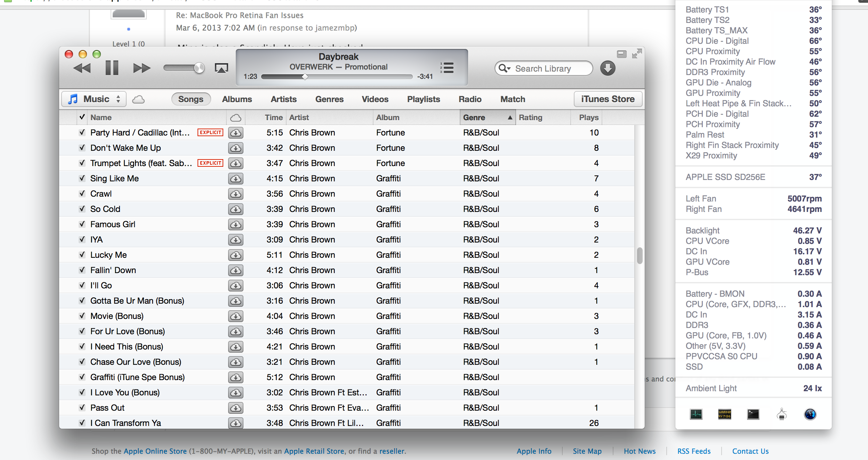The width and height of the screenshot is (868, 460).
Task: Go back to the previous track
Action: pyautogui.click(x=82, y=68)
